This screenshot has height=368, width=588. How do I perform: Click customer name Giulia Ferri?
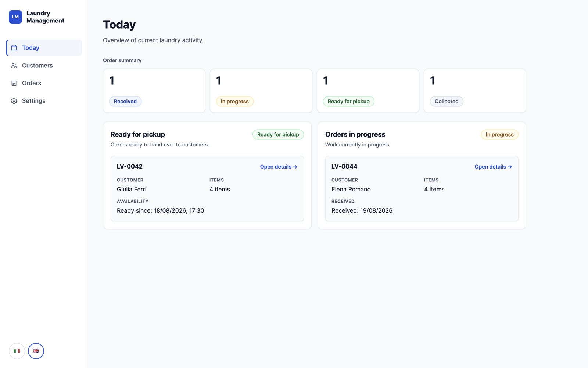(132, 189)
